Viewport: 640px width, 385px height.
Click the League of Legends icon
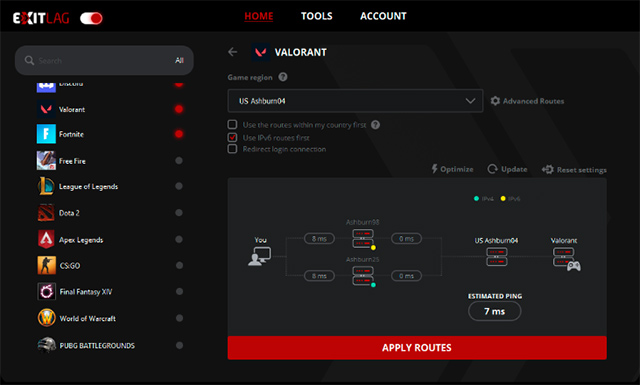46,186
